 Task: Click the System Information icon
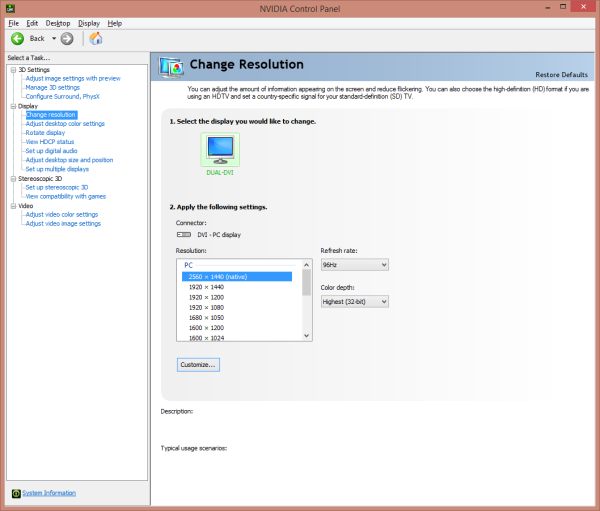tap(16, 493)
